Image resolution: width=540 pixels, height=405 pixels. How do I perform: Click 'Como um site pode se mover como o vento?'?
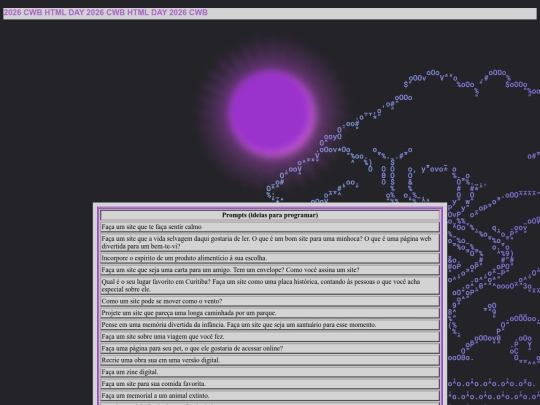(x=270, y=301)
